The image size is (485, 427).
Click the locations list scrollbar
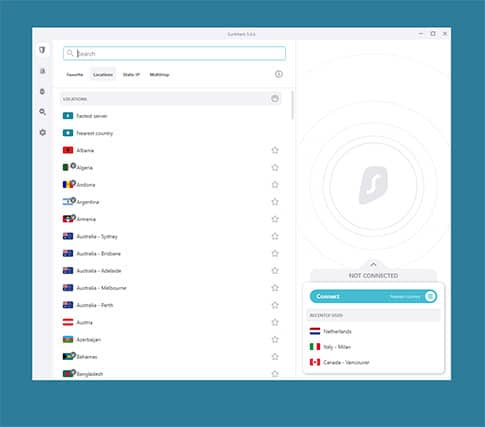292,105
